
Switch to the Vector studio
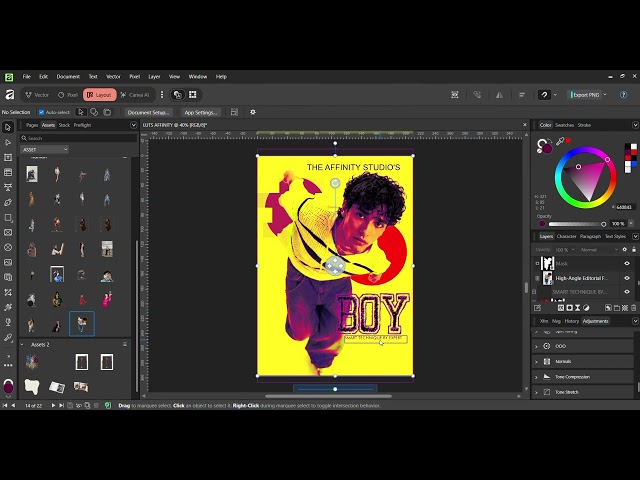37,95
